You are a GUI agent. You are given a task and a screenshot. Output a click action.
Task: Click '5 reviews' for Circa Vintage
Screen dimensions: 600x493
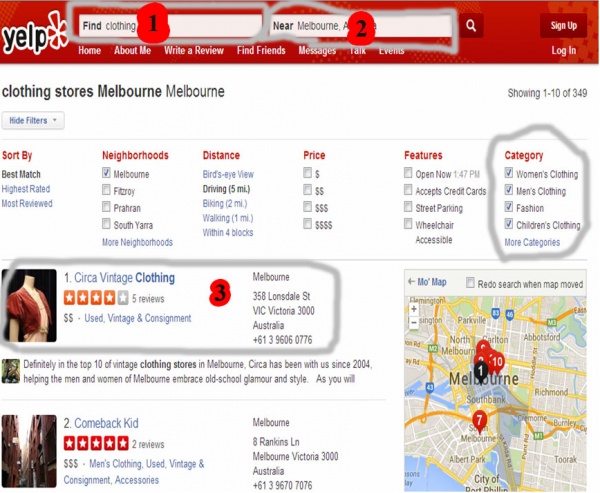pos(148,299)
